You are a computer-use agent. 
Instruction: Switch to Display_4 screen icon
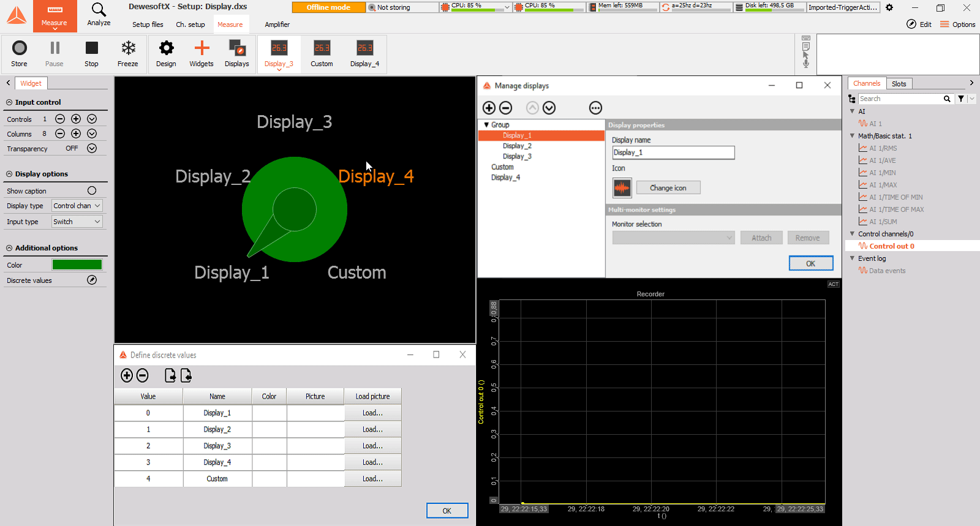tap(364, 48)
